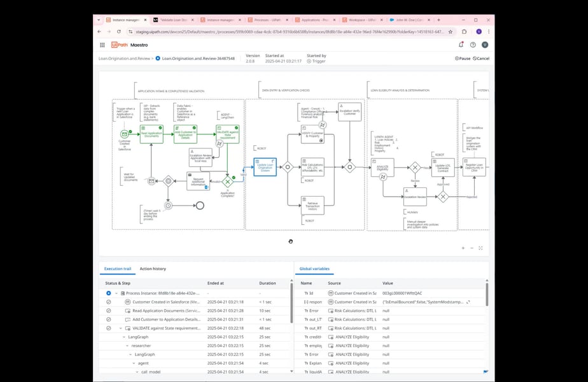Select Read Application Documents trail row
The image size is (588, 382).
[x=196, y=311]
